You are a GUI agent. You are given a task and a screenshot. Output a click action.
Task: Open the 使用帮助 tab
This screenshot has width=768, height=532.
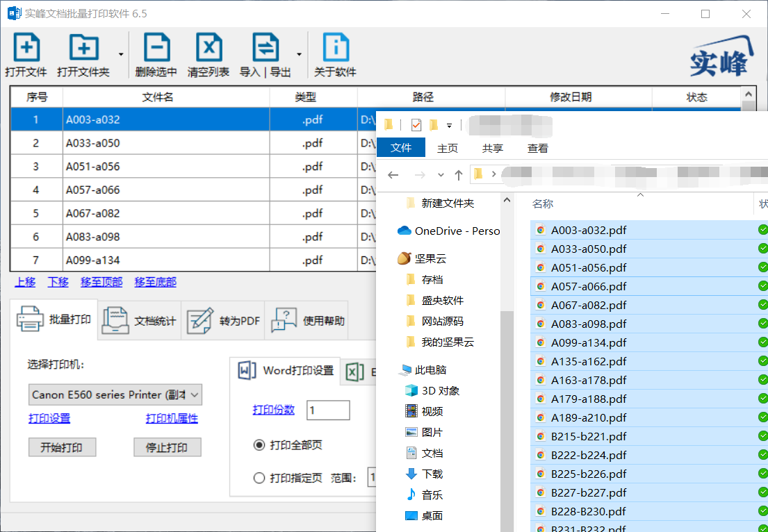(x=307, y=321)
